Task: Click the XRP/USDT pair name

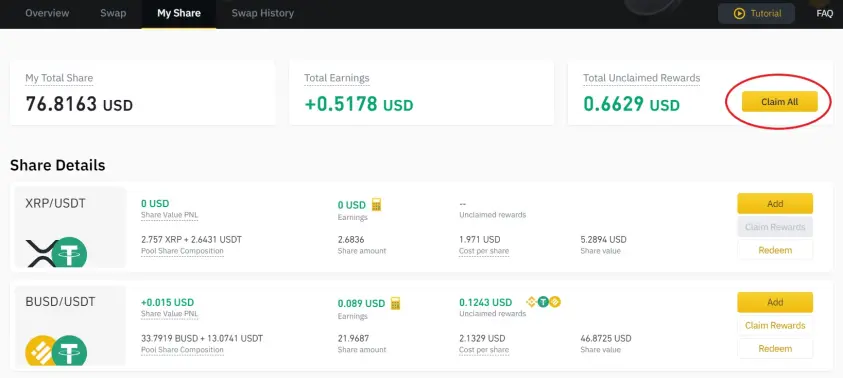Action: 55,203
